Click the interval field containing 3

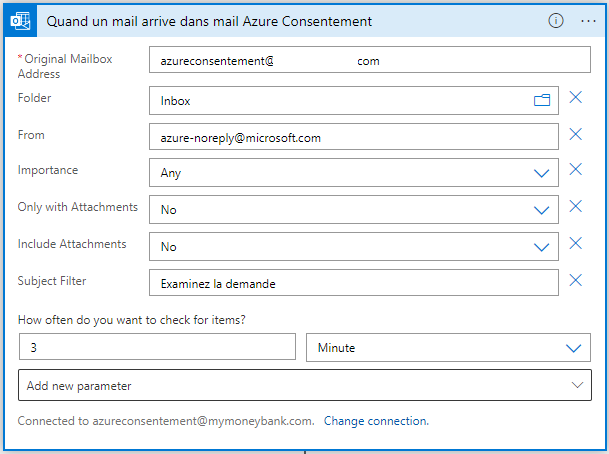click(157, 347)
